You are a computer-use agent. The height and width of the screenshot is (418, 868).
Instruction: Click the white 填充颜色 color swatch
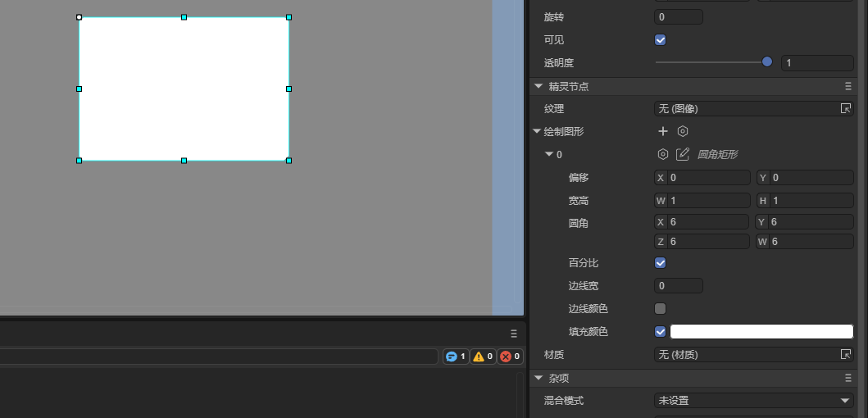(761, 332)
